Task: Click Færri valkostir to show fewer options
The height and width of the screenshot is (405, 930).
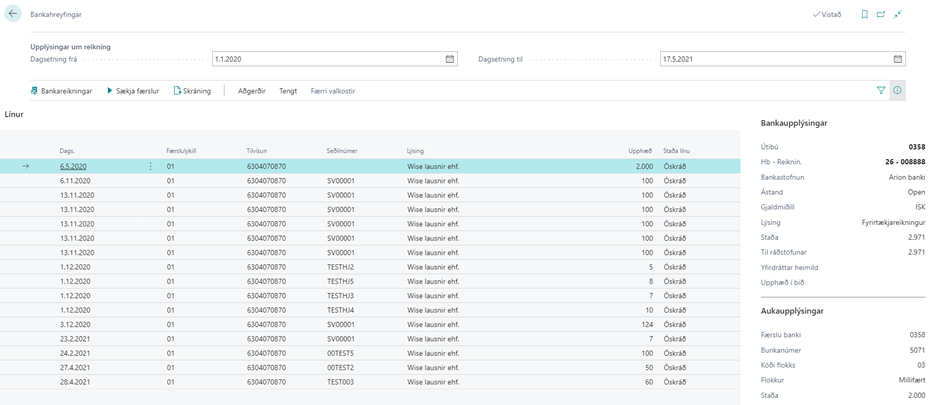Action: [333, 91]
